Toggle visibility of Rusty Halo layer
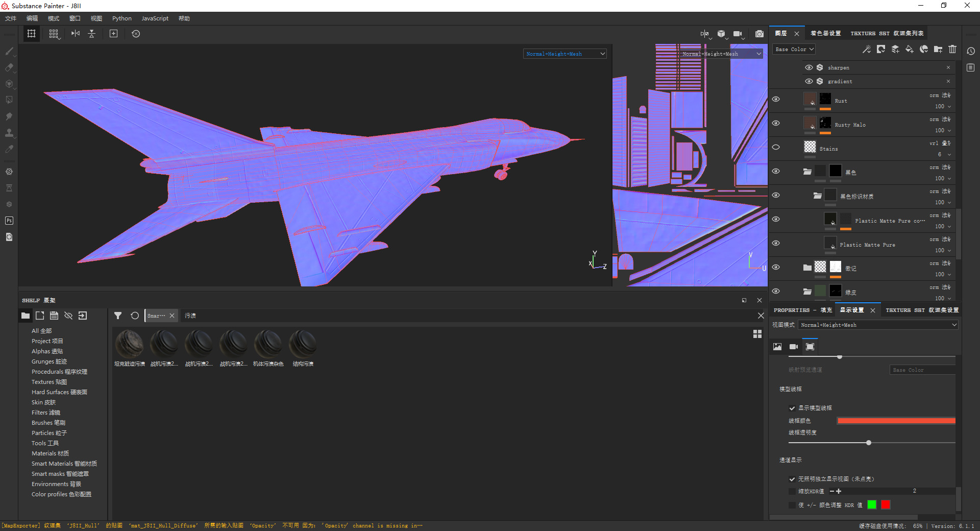980x531 pixels. point(776,124)
